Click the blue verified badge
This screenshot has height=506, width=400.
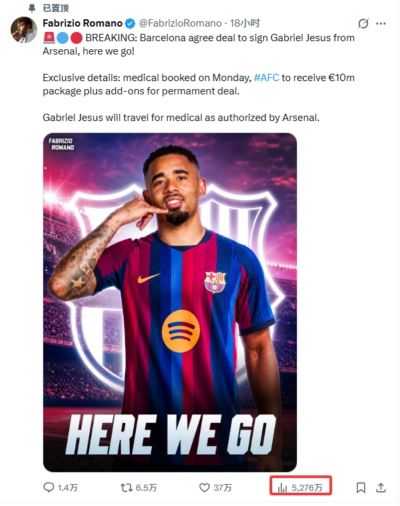tap(130, 24)
